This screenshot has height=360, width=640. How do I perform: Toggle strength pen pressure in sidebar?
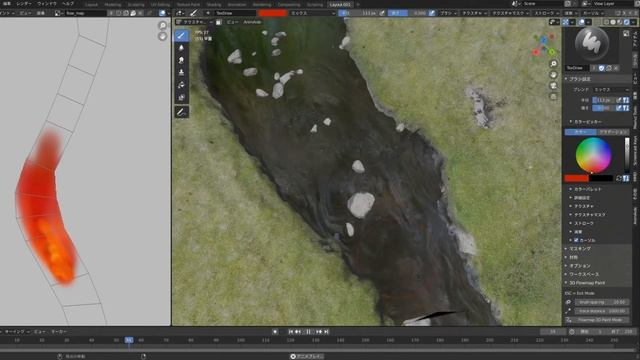619,108
